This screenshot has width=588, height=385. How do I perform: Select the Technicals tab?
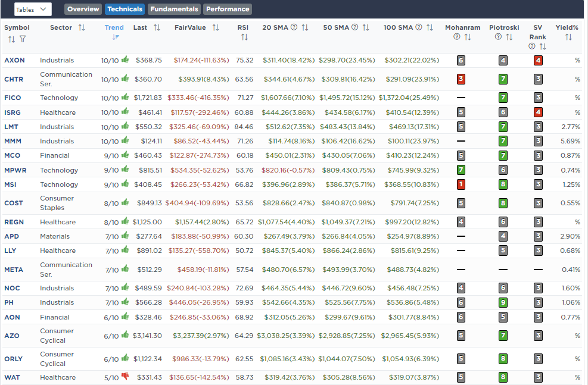125,9
